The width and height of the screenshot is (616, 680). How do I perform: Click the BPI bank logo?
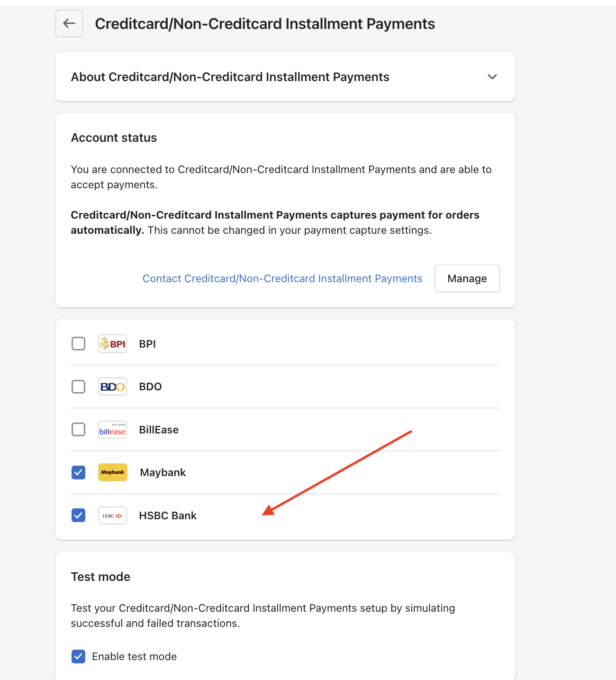(x=112, y=343)
